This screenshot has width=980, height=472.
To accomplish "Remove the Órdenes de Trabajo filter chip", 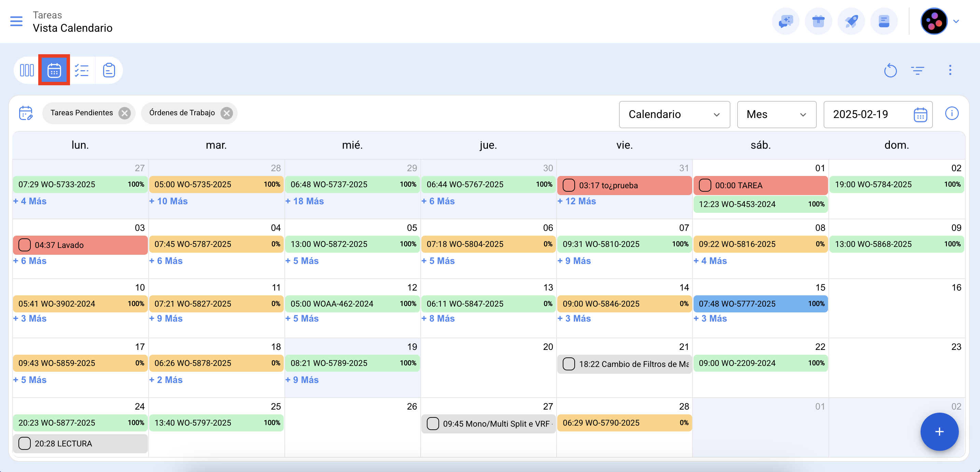I will [x=227, y=113].
